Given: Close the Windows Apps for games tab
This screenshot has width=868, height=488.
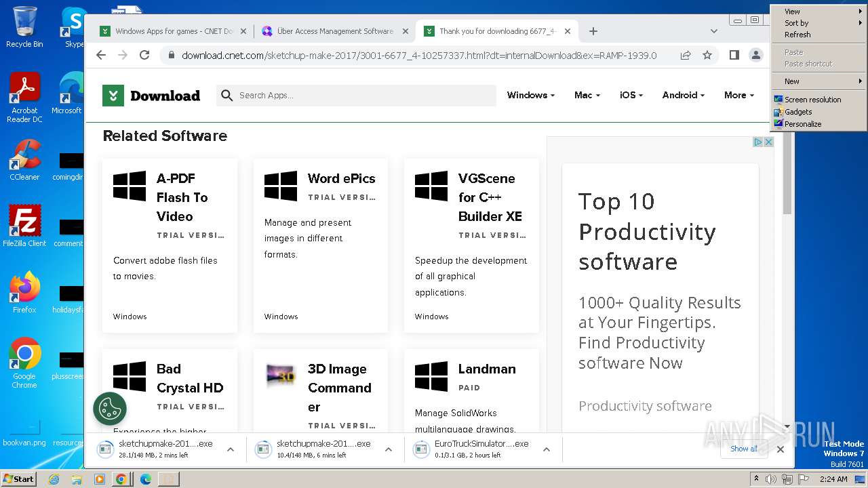Looking at the screenshot, I should click(243, 31).
